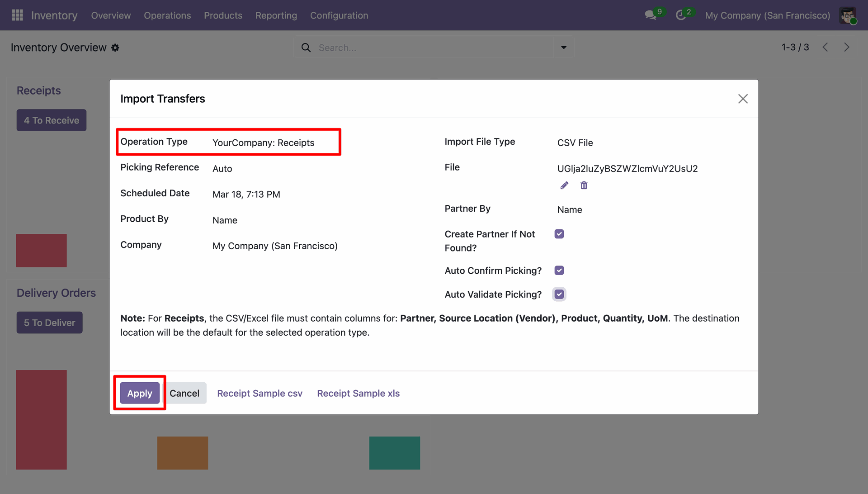Open the apps grid menu icon
Screen dimensions: 868x494
click(x=17, y=15)
